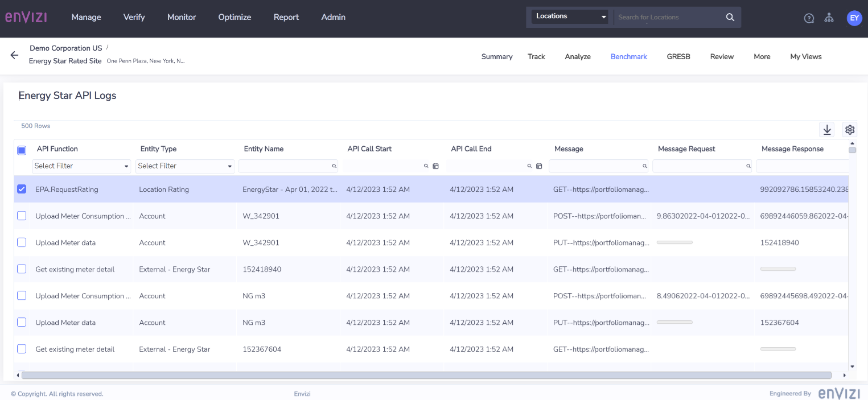Sort by the Entity Name column header
The height and width of the screenshot is (400, 868).
[x=264, y=149]
